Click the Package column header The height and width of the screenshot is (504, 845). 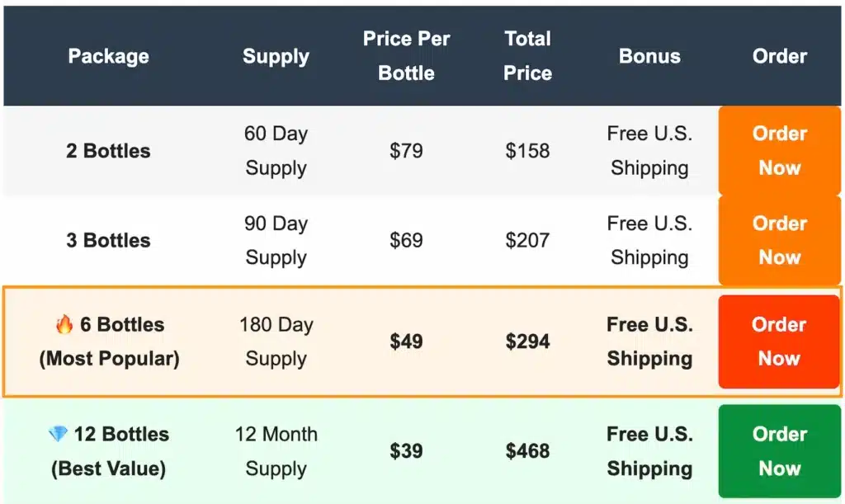pos(108,55)
